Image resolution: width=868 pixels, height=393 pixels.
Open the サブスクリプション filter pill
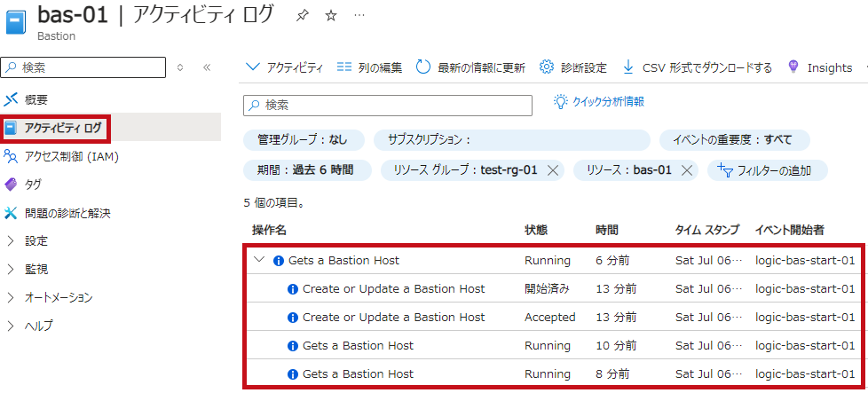point(511,140)
